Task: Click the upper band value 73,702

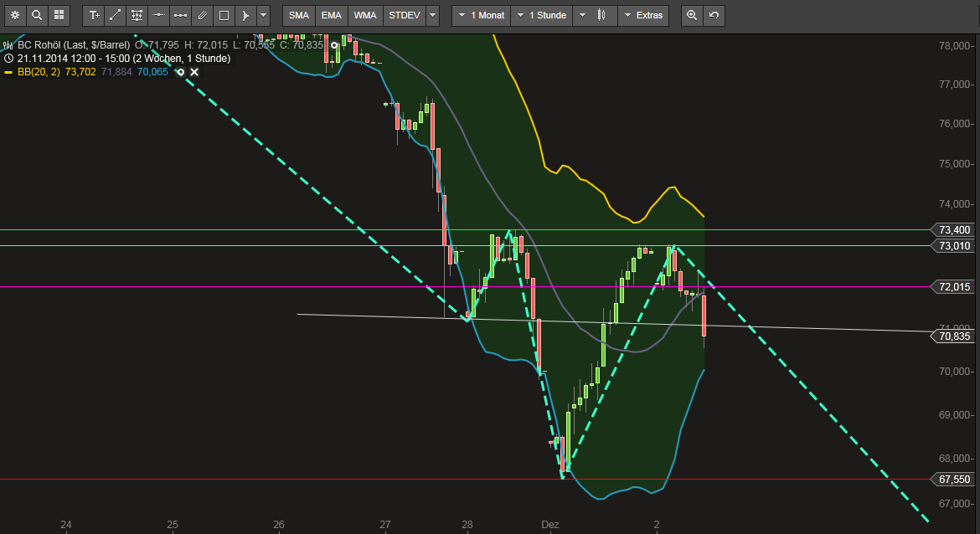Action: (80, 72)
